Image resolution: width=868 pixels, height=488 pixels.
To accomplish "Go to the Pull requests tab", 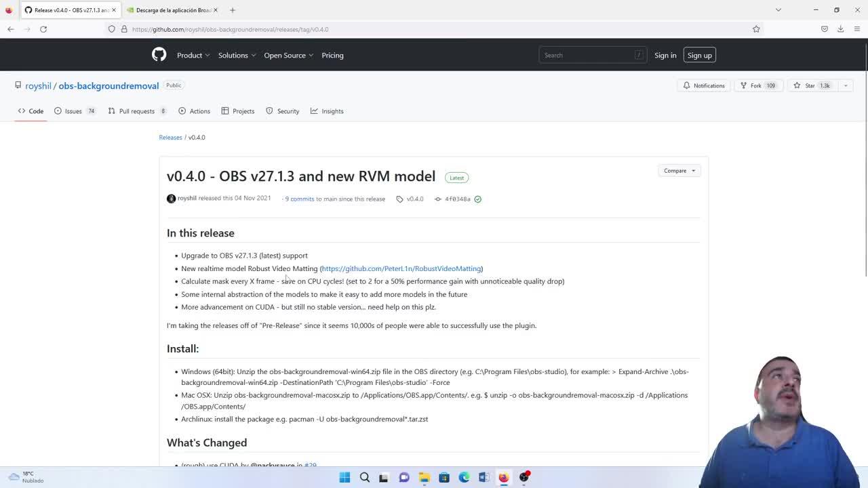I will coord(138,111).
